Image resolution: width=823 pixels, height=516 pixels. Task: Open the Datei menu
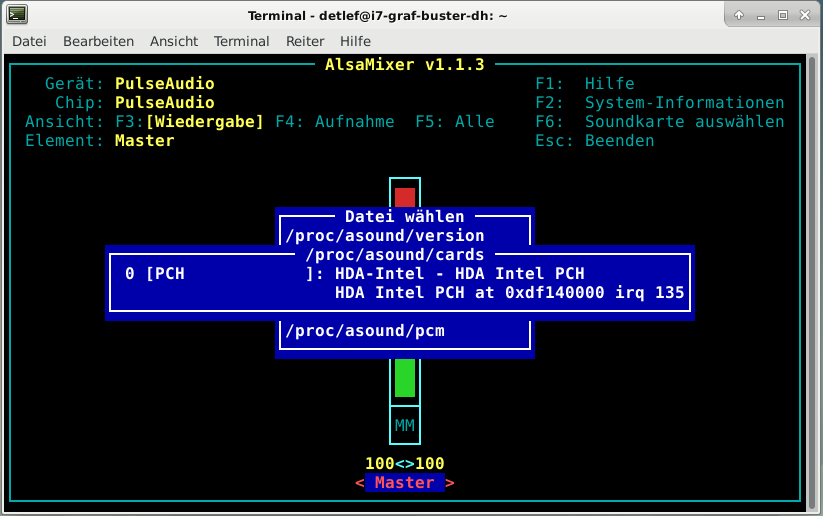(29, 41)
